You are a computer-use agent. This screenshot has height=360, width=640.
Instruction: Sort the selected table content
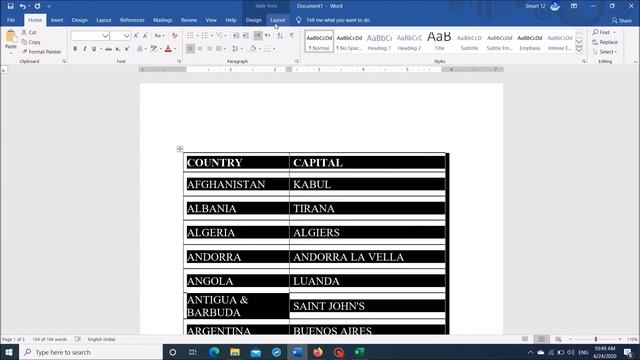280,36
